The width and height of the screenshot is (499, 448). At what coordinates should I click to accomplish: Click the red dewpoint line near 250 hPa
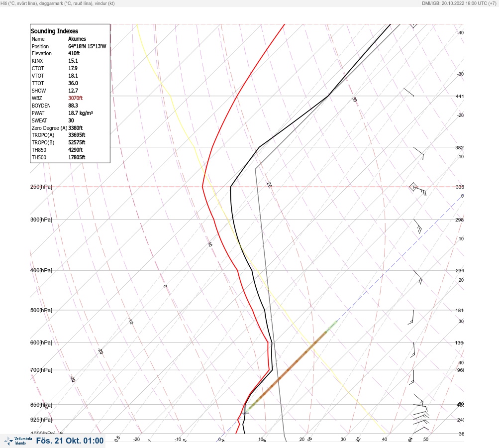[202, 187]
